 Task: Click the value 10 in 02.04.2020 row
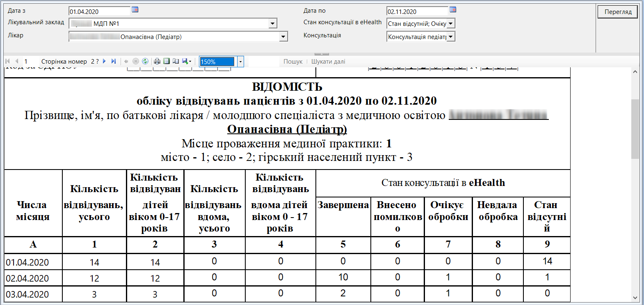(x=343, y=277)
